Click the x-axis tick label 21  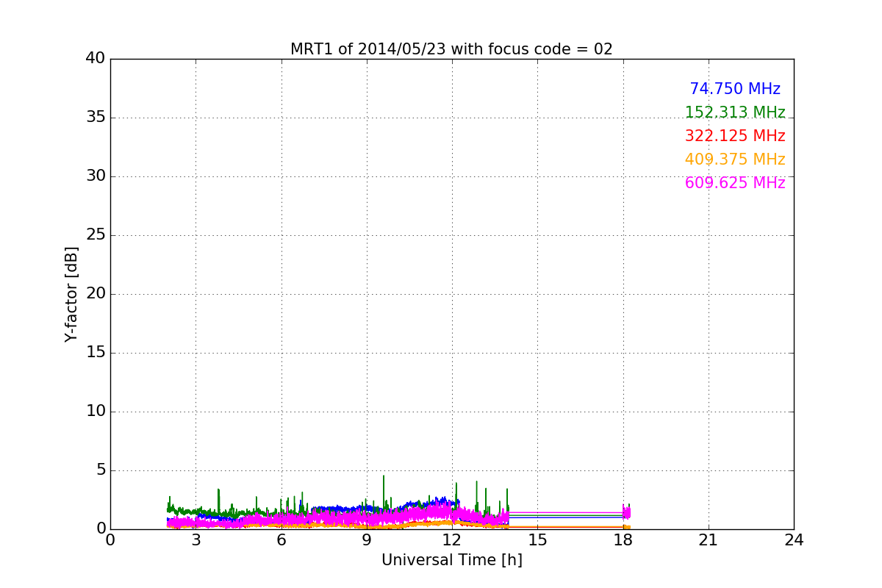(x=709, y=540)
